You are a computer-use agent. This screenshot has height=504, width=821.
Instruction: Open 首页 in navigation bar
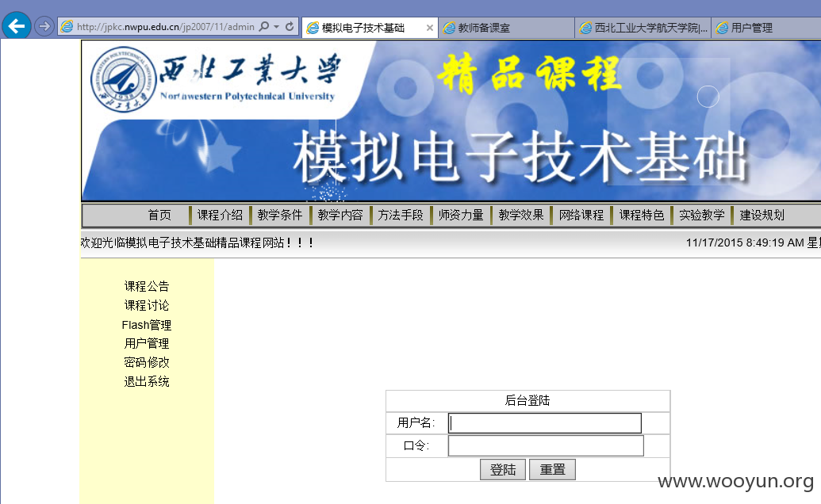[159, 215]
